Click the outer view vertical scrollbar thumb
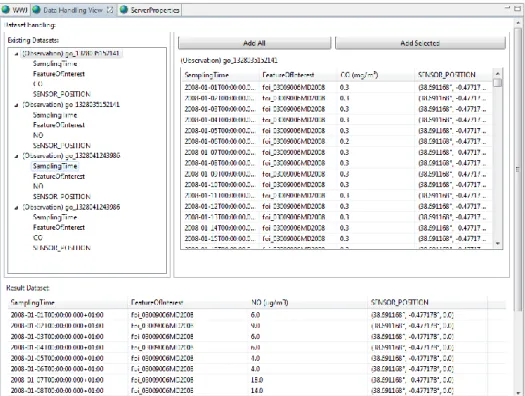Screen dimensions: 525x396 519,170
